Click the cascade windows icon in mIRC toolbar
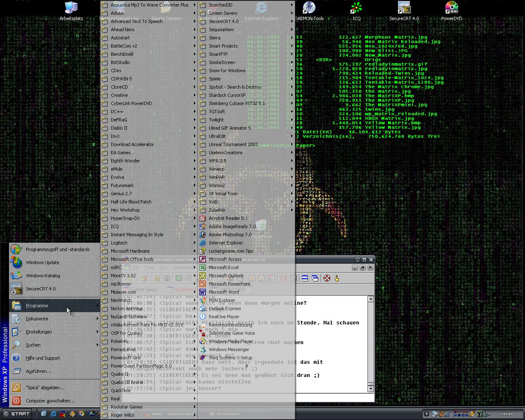This screenshot has height=420, width=525. tap(315, 278)
